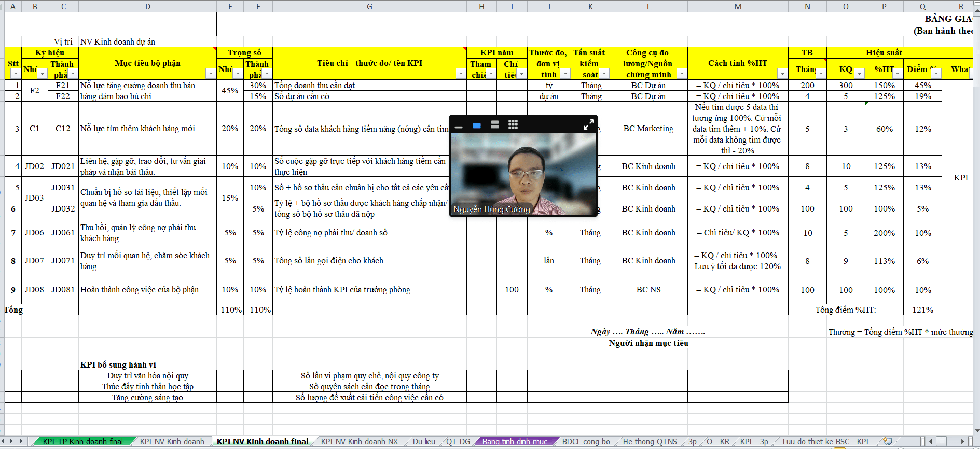Viewport: 980px width, 449px height.
Task: Switch video panel to stacked thumbnail view
Action: [494, 125]
